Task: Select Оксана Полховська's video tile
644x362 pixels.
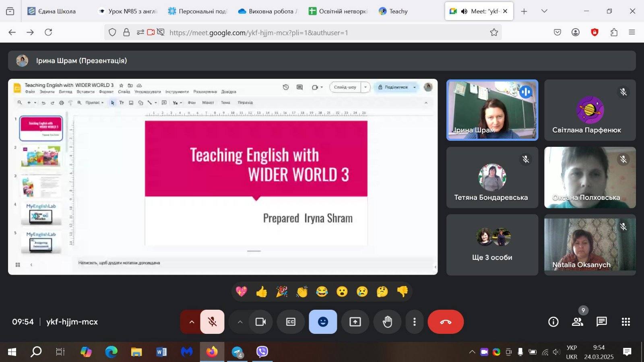Action: click(590, 177)
